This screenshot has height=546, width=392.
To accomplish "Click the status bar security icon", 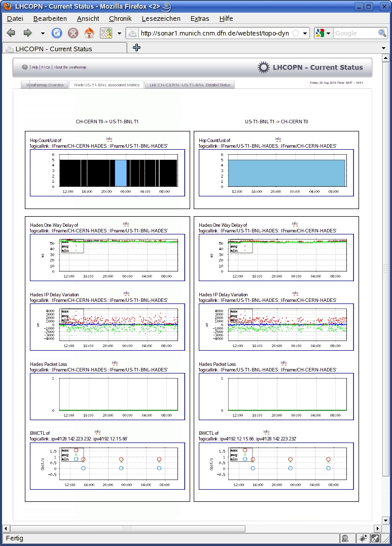I will pos(345,538).
